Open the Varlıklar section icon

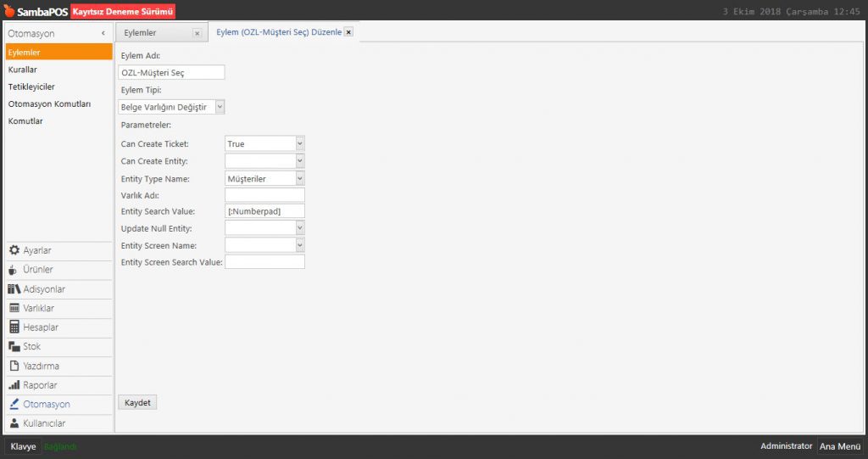pos(14,308)
